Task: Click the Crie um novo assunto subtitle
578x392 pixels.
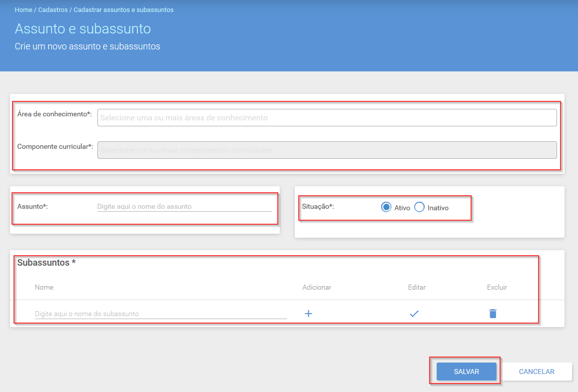Action: 87,46
